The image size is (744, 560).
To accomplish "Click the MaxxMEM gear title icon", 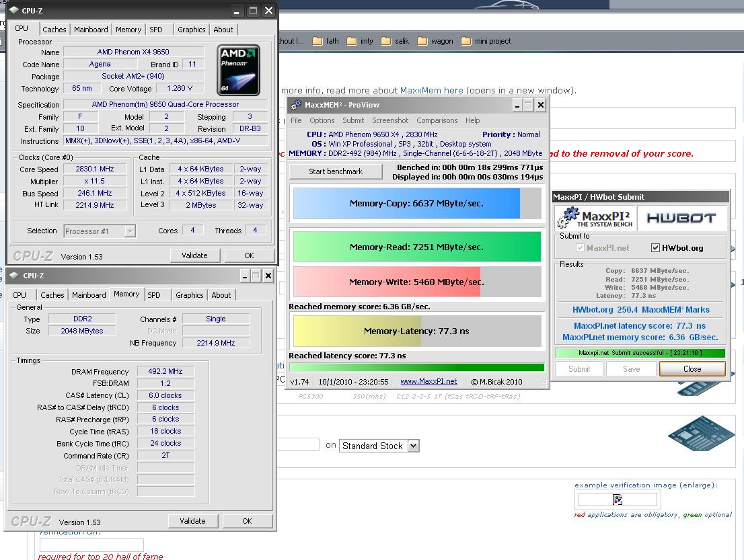I will pos(296,105).
